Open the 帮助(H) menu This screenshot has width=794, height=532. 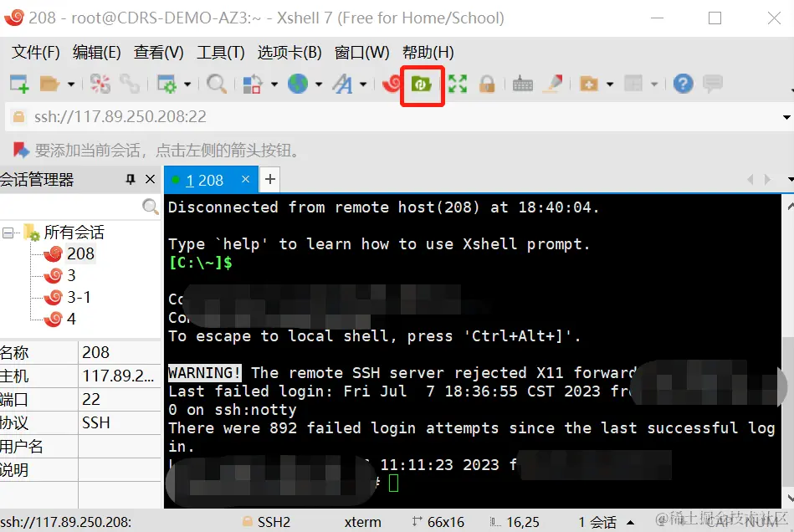pos(428,52)
